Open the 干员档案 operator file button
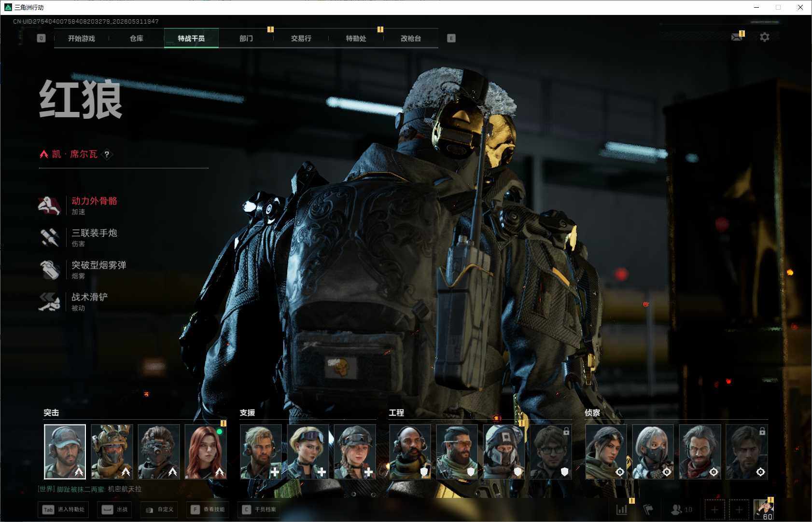812x522 pixels. [260, 509]
